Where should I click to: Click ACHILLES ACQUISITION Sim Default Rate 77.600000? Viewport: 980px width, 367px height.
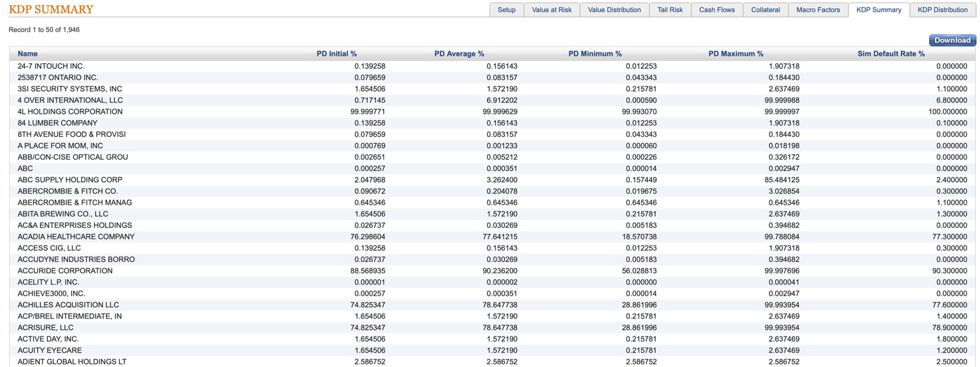(949, 305)
